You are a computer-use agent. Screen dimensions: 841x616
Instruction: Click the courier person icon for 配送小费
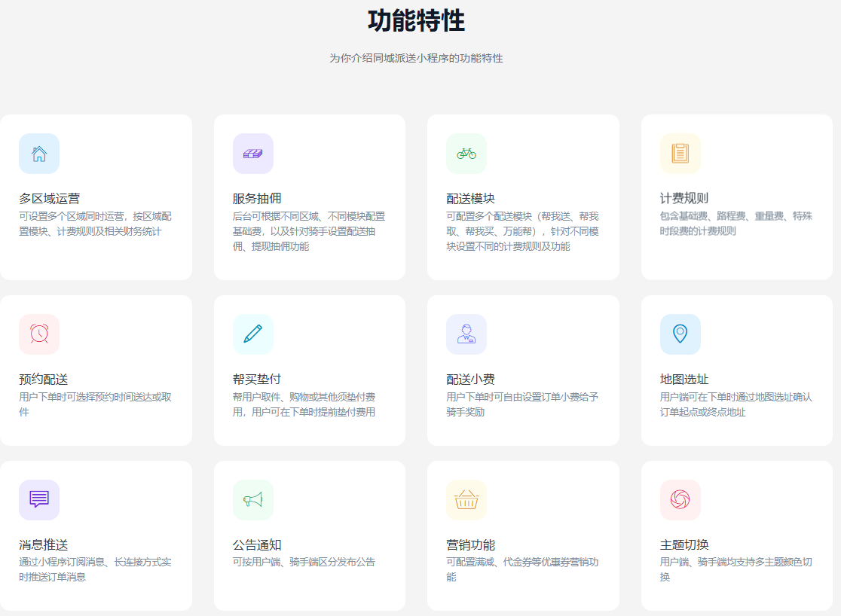[466, 334]
